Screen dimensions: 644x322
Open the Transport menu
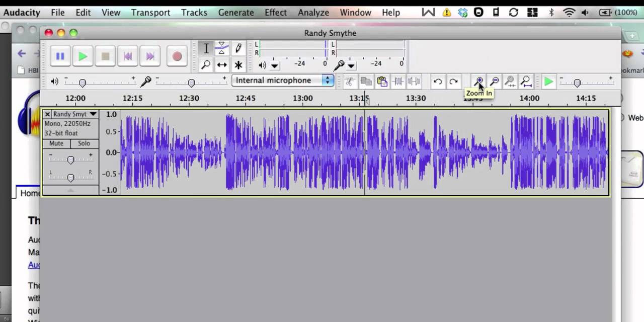pyautogui.click(x=150, y=13)
